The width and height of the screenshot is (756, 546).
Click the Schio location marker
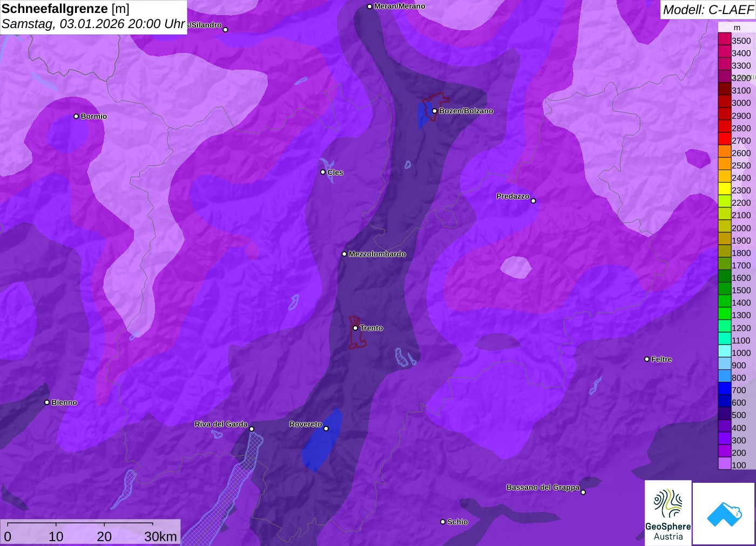(x=443, y=522)
